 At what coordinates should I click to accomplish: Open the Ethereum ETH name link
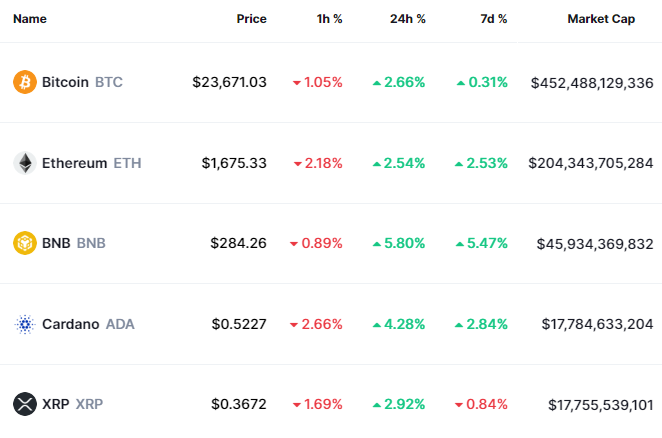click(92, 163)
